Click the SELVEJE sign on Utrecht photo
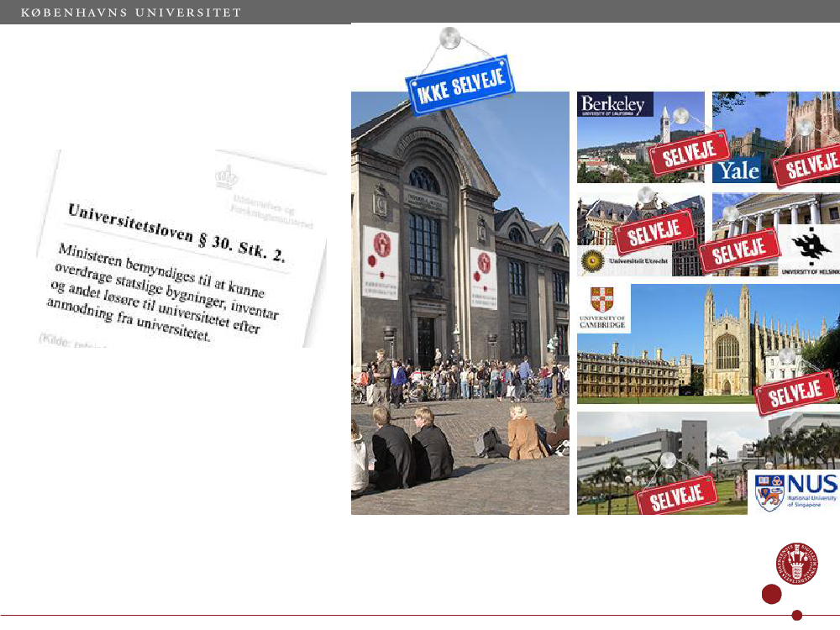840x630 pixels. click(654, 232)
